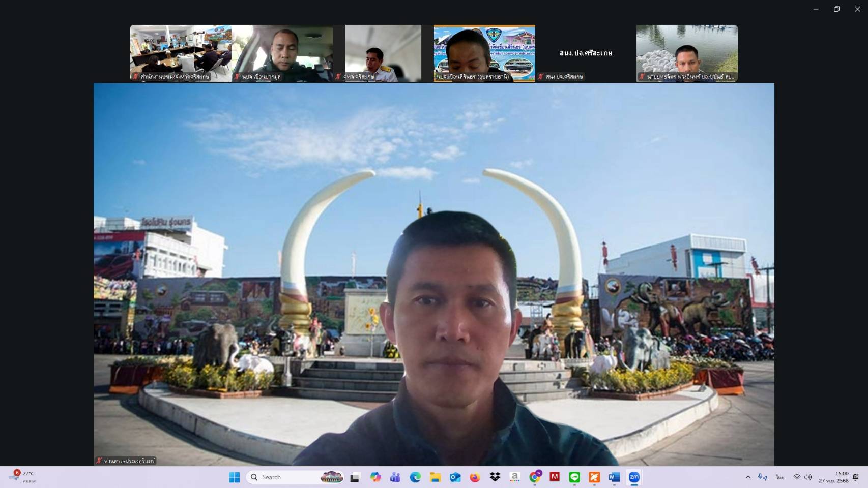Open the LINE app taskbar icon

tap(574, 477)
